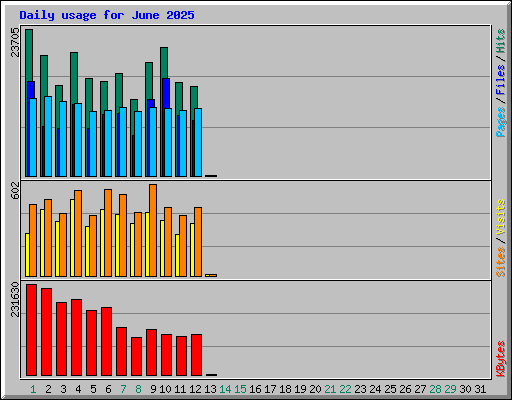Click day 3 on the date axis
Viewport: 512px width, 400px height.
[x=63, y=389]
